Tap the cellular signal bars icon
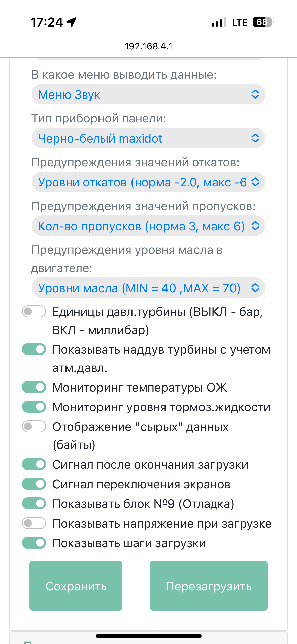Screen dimensions: 297x644 click(219, 22)
